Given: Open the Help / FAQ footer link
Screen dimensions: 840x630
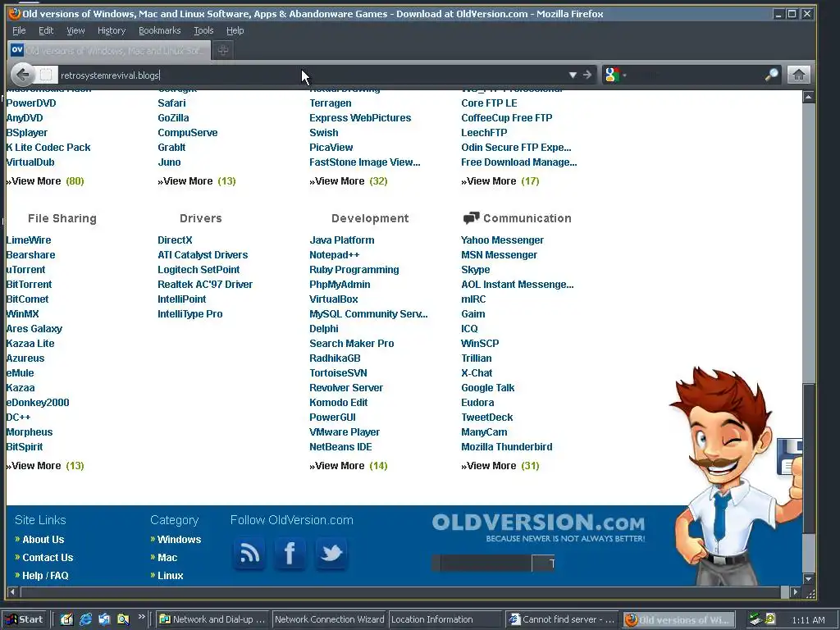Looking at the screenshot, I should [45, 575].
